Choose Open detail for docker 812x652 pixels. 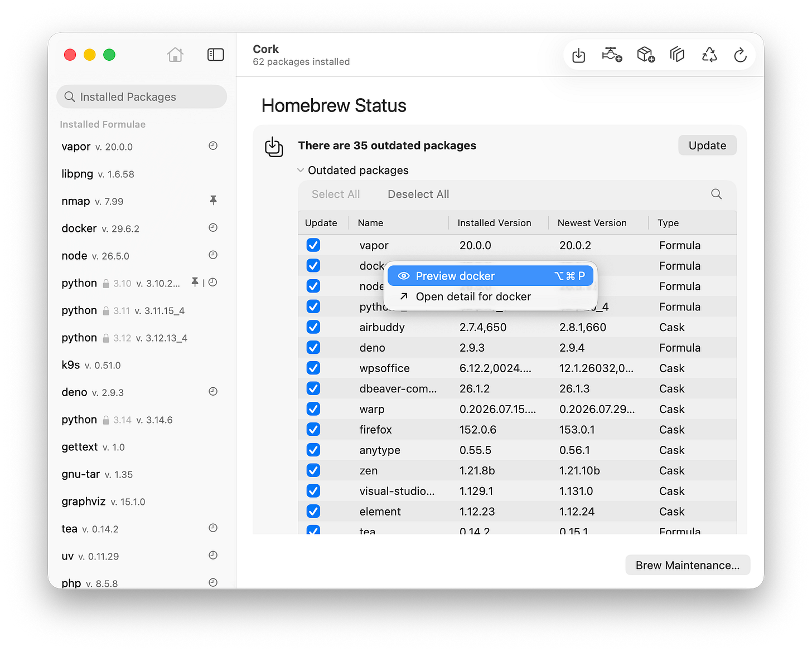click(x=490, y=296)
